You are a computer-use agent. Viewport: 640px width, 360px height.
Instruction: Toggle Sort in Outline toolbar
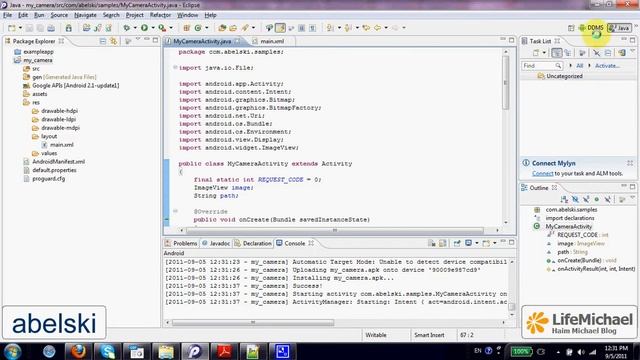point(564,199)
